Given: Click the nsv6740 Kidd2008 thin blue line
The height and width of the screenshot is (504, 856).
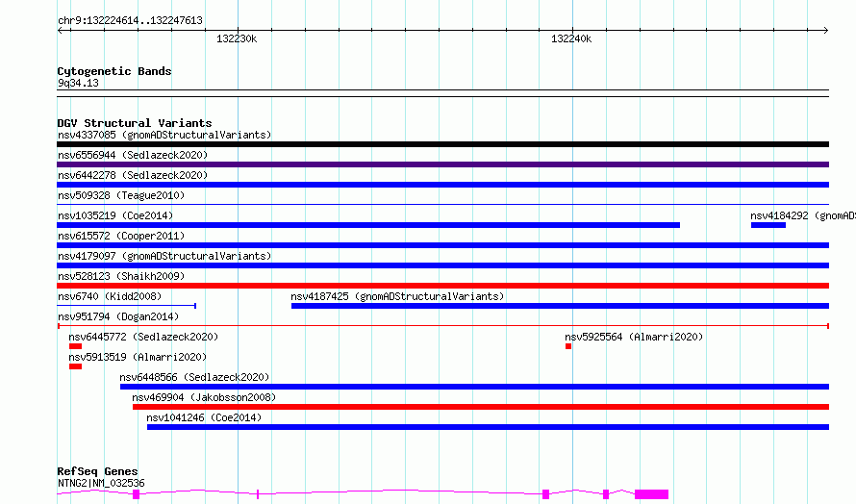Looking at the screenshot, I should [x=127, y=306].
